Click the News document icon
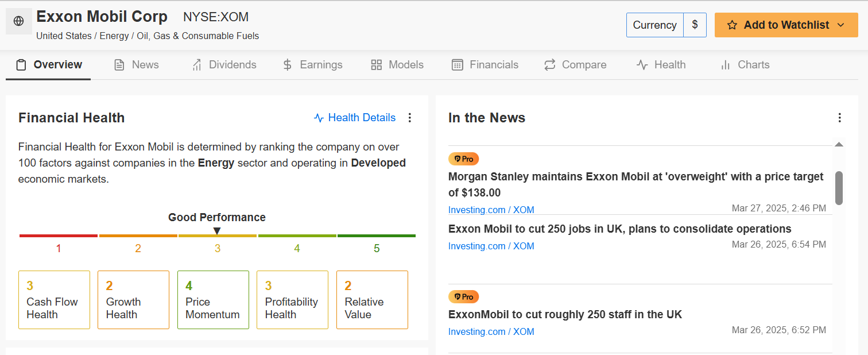 [x=119, y=65]
